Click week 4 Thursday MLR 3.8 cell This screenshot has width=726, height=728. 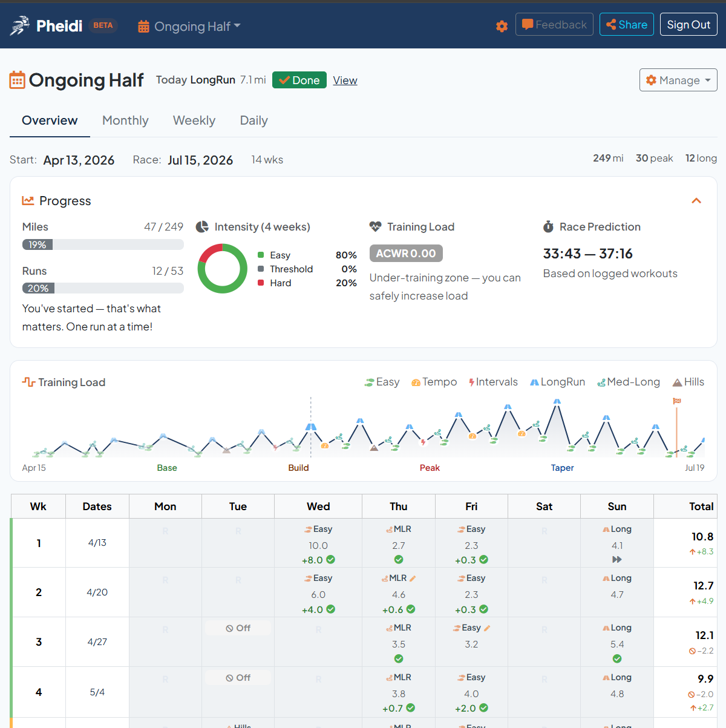tap(399, 692)
